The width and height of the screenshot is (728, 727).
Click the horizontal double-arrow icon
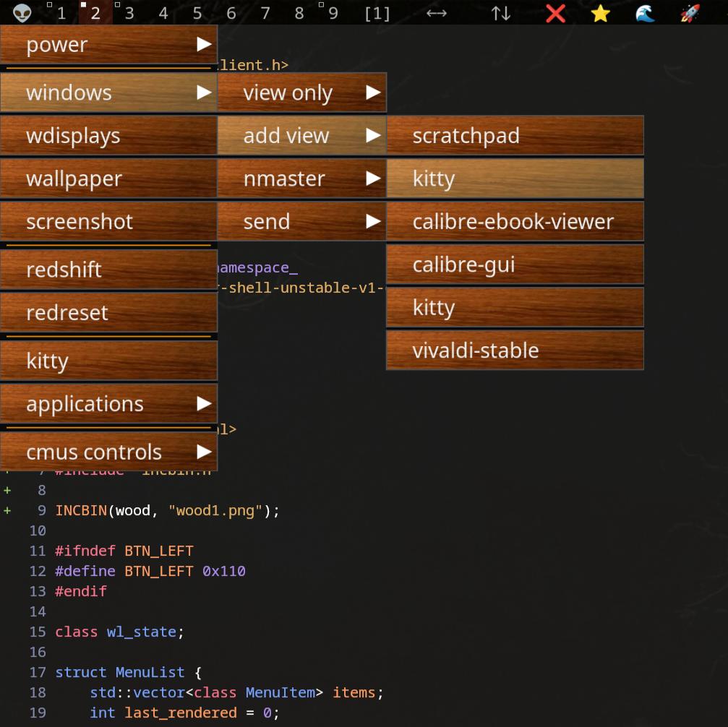click(x=436, y=13)
